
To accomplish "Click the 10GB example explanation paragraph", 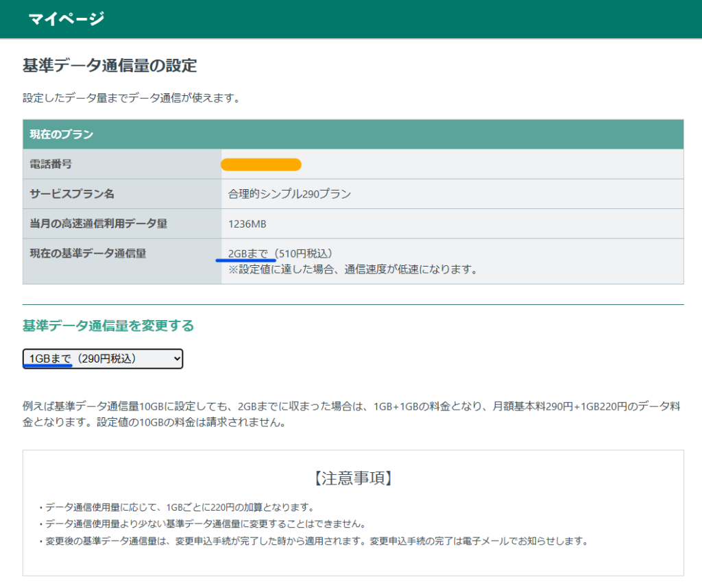I will [351, 414].
